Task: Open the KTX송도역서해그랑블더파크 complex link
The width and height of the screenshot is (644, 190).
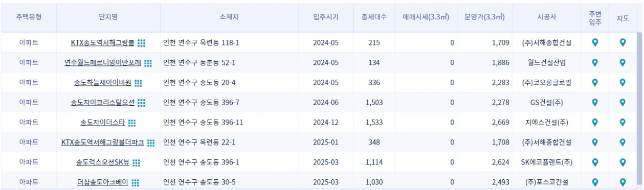Action: tap(103, 142)
